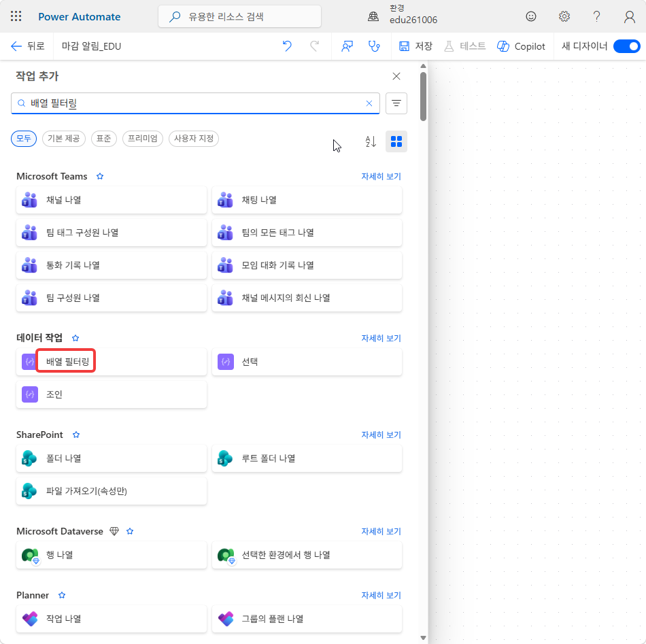Add the 모임 대화 기록 나열 action
This screenshot has height=644, width=646.
point(307,265)
